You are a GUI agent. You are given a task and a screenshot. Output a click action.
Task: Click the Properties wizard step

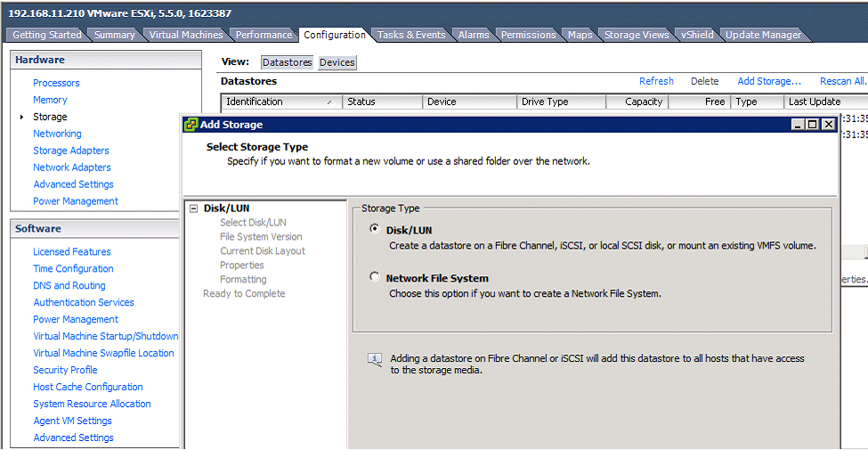click(242, 266)
